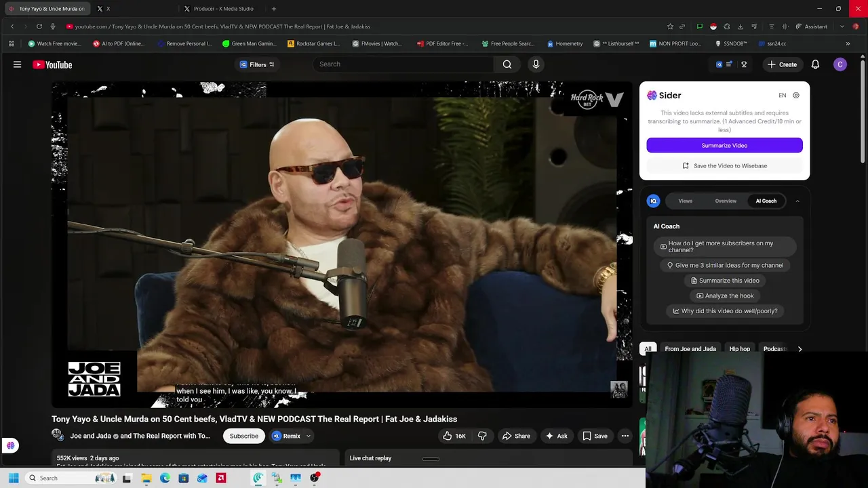The height and width of the screenshot is (488, 868).
Task: Save the video to a playlist
Action: tap(595, 436)
